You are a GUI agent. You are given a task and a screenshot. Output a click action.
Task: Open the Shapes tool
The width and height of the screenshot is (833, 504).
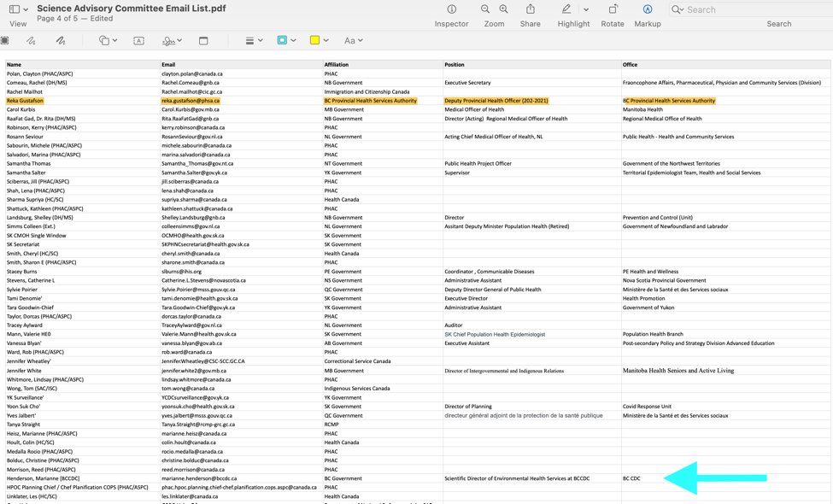click(104, 40)
